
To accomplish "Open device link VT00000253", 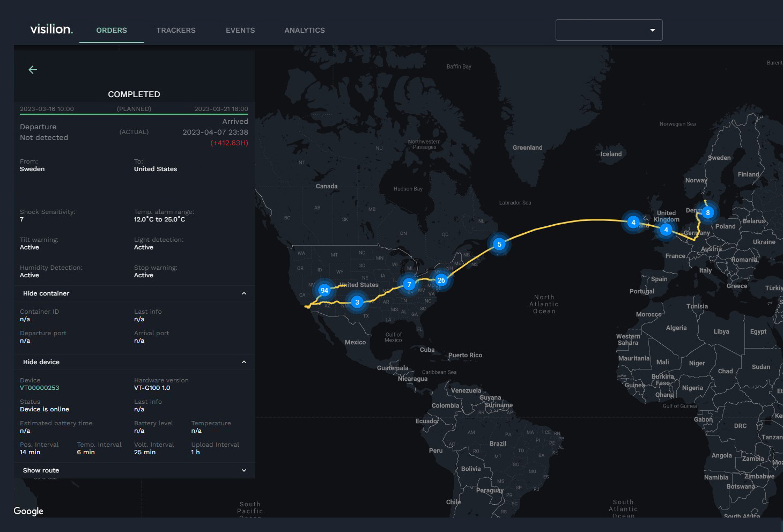I will coord(40,388).
